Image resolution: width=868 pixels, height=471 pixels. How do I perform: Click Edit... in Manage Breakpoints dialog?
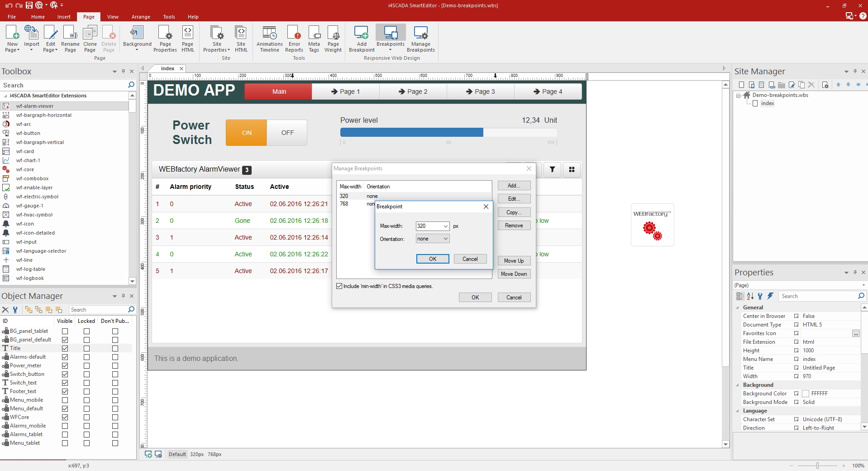(514, 199)
